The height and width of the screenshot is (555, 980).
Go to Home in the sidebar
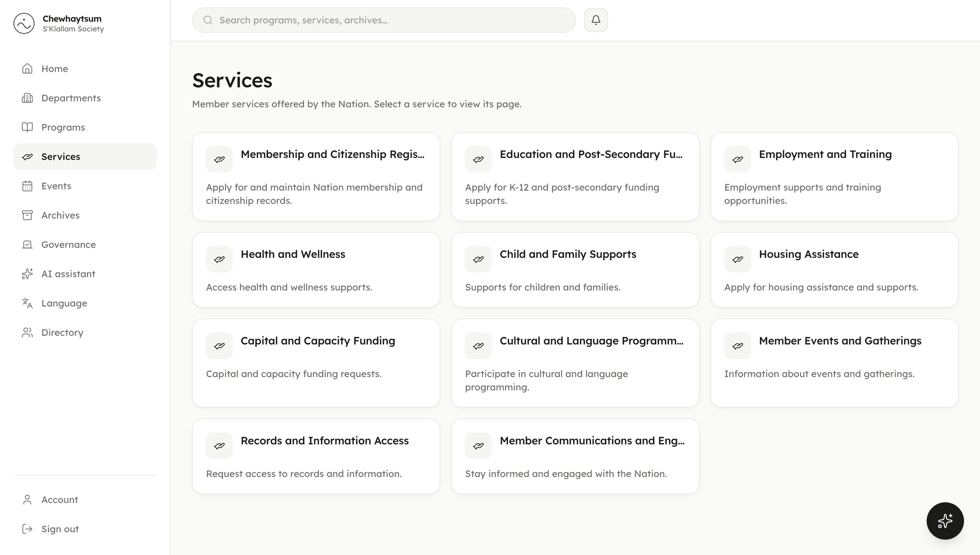point(85,69)
